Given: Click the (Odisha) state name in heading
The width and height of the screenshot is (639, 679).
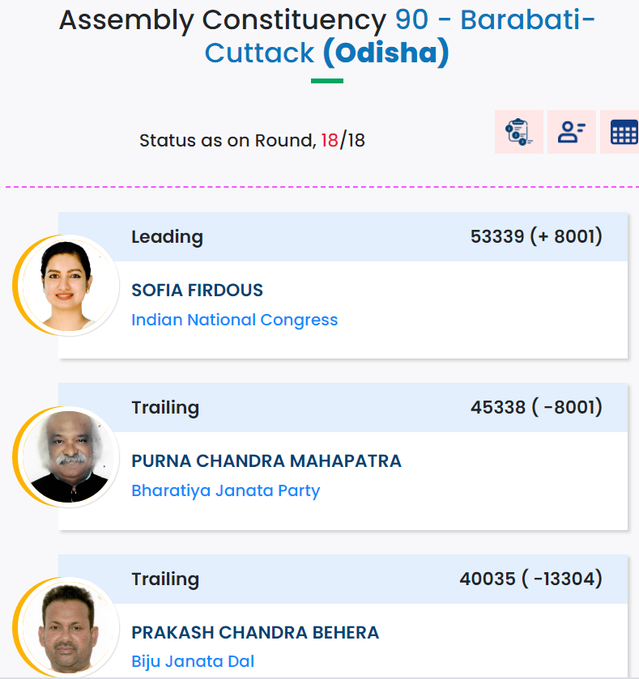Looking at the screenshot, I should (386, 52).
